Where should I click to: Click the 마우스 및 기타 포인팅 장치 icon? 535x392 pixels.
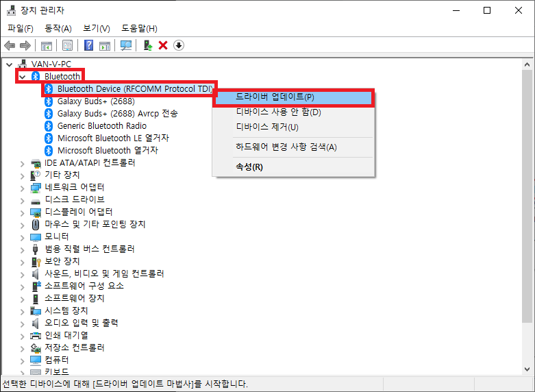(36, 224)
